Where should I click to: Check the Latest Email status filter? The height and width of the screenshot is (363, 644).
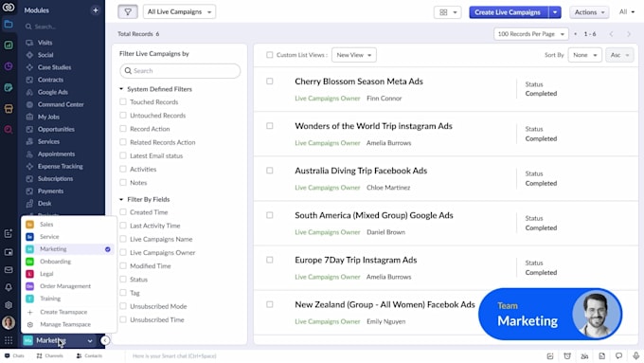pyautogui.click(x=123, y=155)
